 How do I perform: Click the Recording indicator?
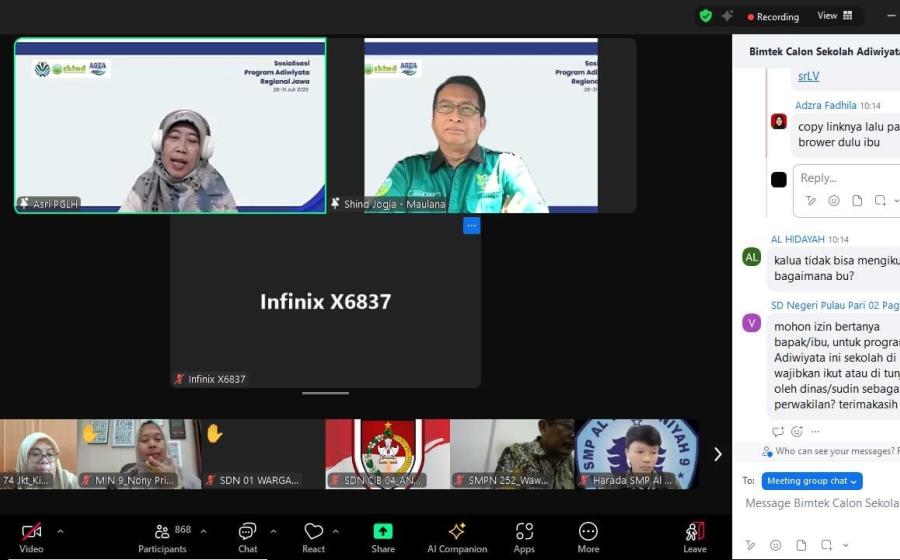click(x=773, y=17)
